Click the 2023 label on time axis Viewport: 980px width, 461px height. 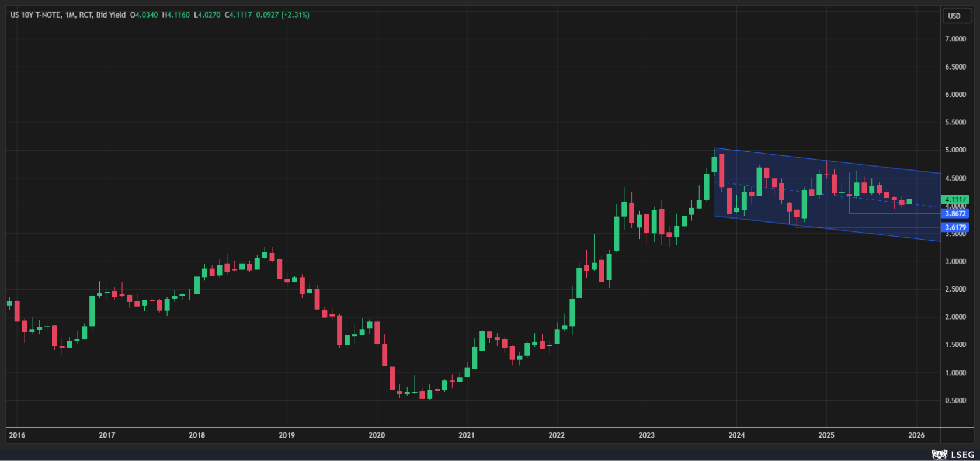tap(647, 435)
